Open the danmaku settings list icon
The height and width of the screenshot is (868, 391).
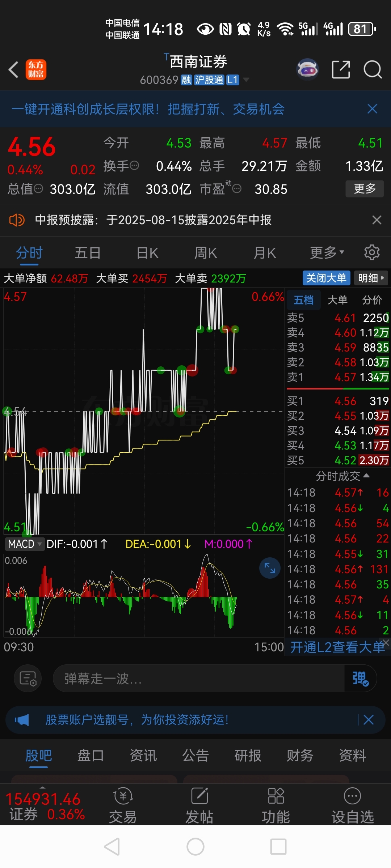click(x=28, y=678)
